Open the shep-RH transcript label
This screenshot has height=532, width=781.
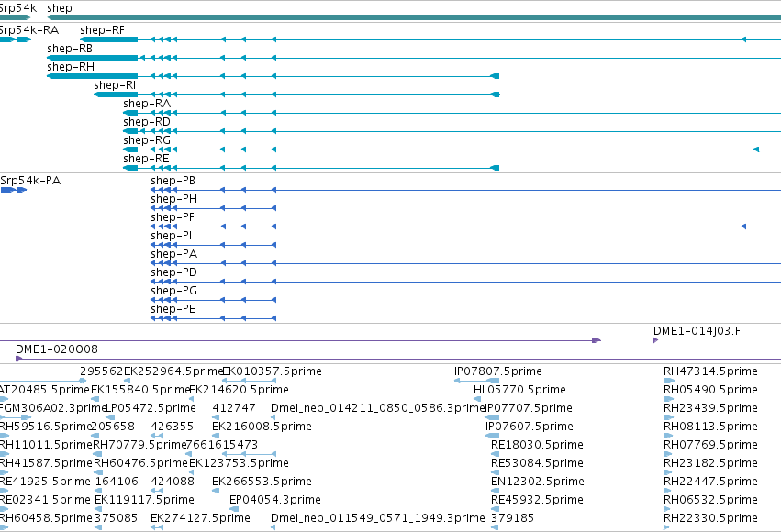[71, 67]
